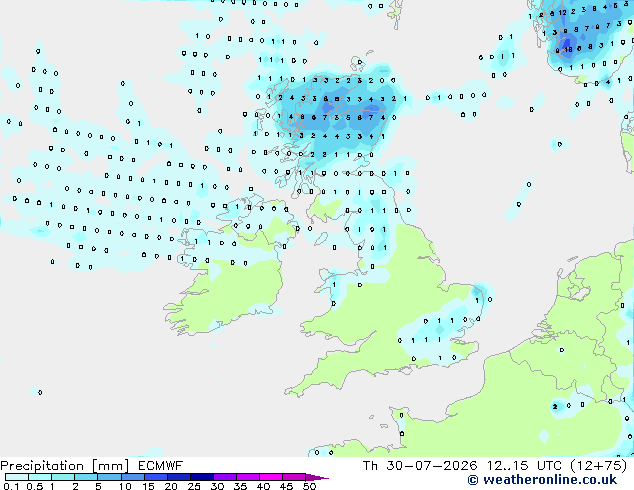Click the over-50 mm arrow legend tip
This screenshot has width=634, height=490.
coord(317,477)
